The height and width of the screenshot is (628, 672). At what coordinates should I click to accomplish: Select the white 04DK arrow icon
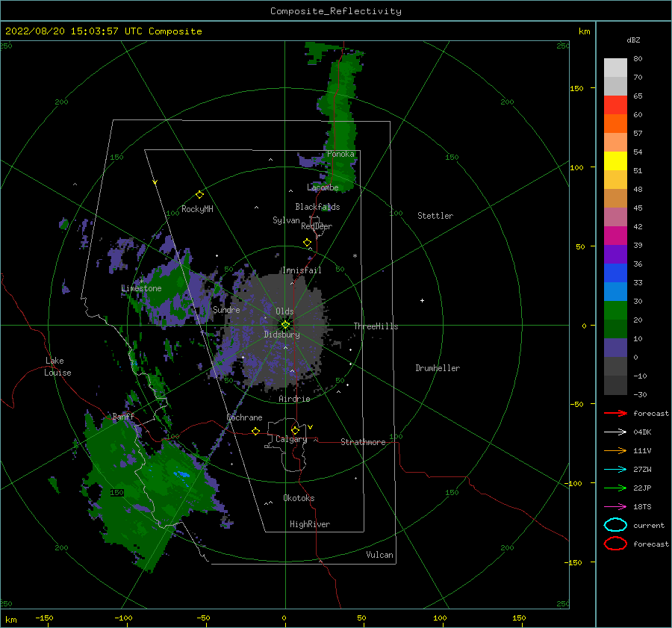(x=615, y=432)
